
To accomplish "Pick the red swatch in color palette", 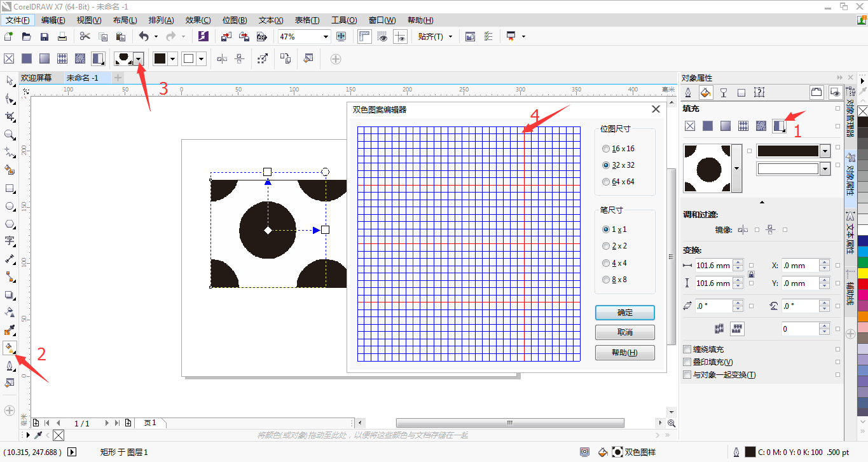I will pyautogui.click(x=862, y=284).
